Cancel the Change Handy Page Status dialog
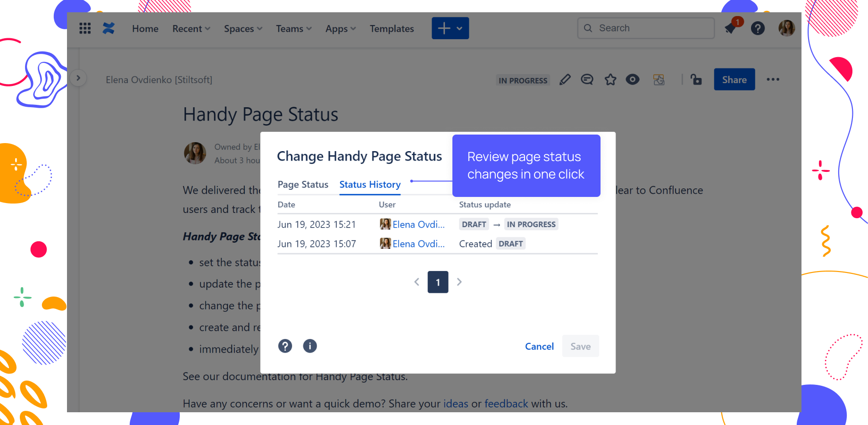The image size is (868, 425). tap(539, 346)
